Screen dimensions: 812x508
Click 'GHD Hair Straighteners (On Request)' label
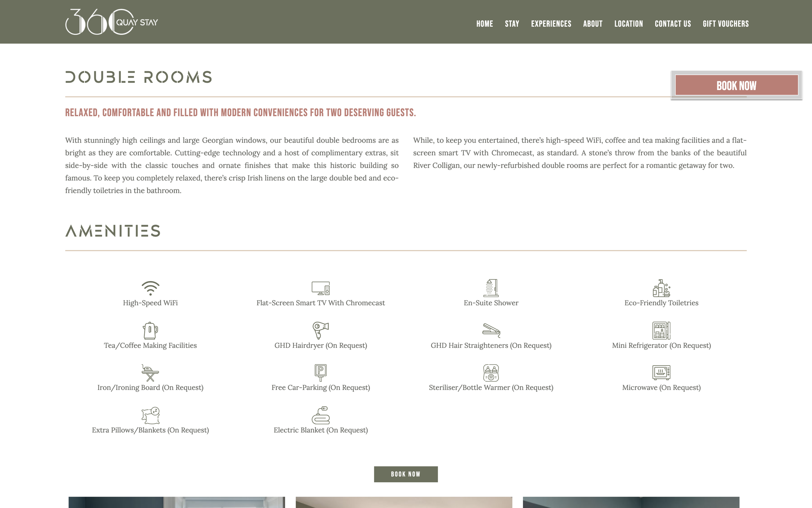pyautogui.click(x=491, y=345)
